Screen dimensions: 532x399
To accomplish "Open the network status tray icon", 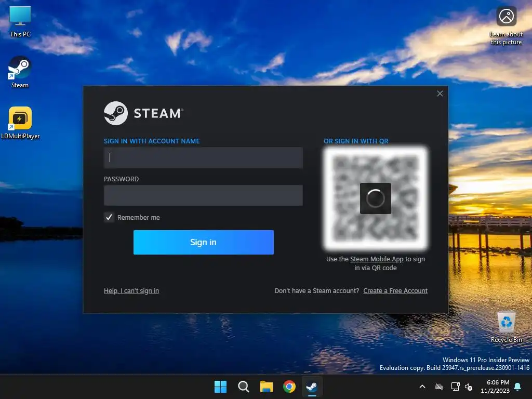I will [455, 387].
